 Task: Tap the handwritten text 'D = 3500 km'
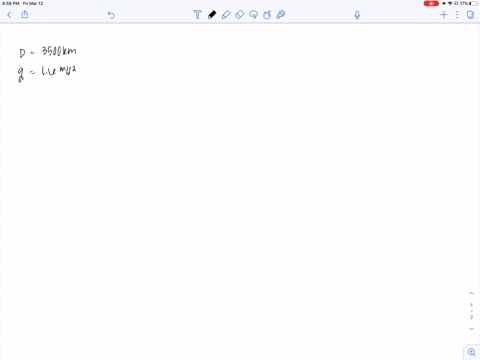48,52
